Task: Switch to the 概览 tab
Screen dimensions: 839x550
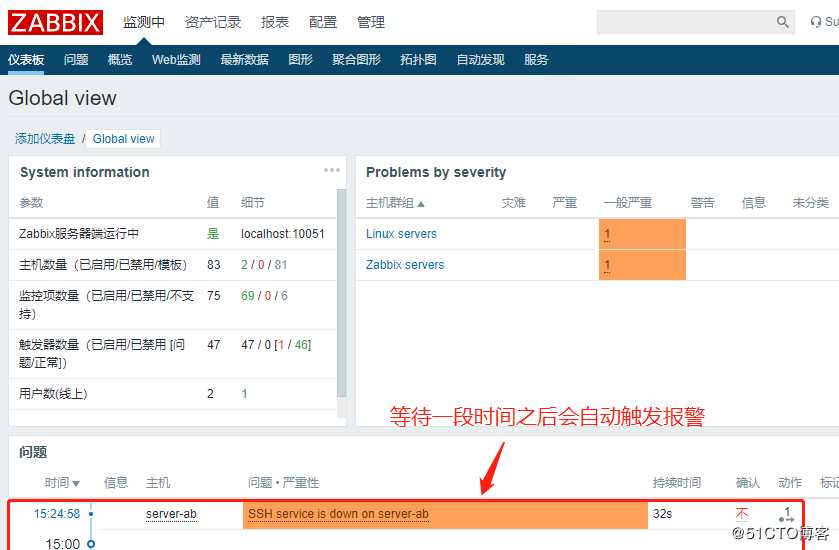Action: point(120,60)
